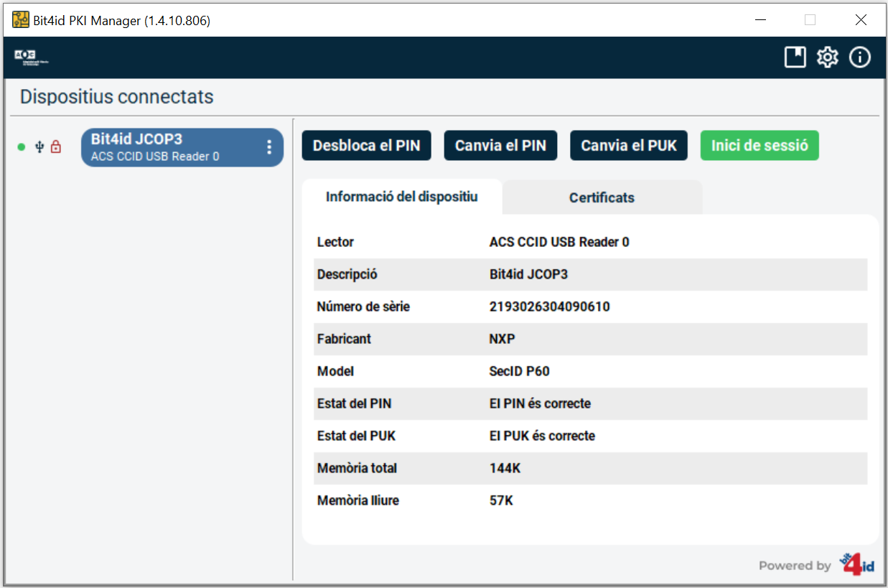This screenshot has height=588, width=888.
Task: Click the Canvia el PIN button
Action: coord(500,146)
